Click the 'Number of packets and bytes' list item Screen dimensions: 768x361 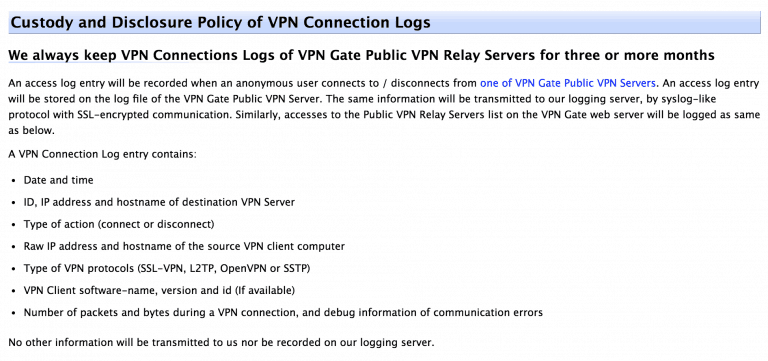[283, 313]
